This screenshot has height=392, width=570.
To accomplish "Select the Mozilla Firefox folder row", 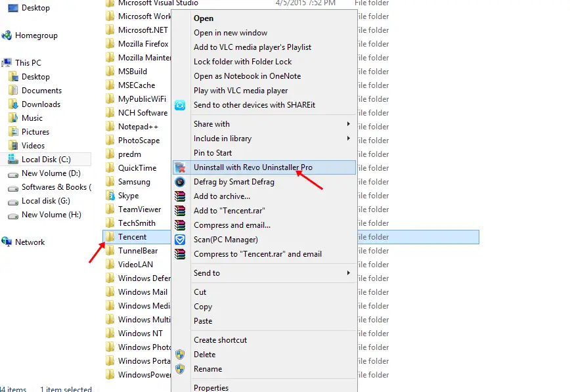I will (x=143, y=44).
